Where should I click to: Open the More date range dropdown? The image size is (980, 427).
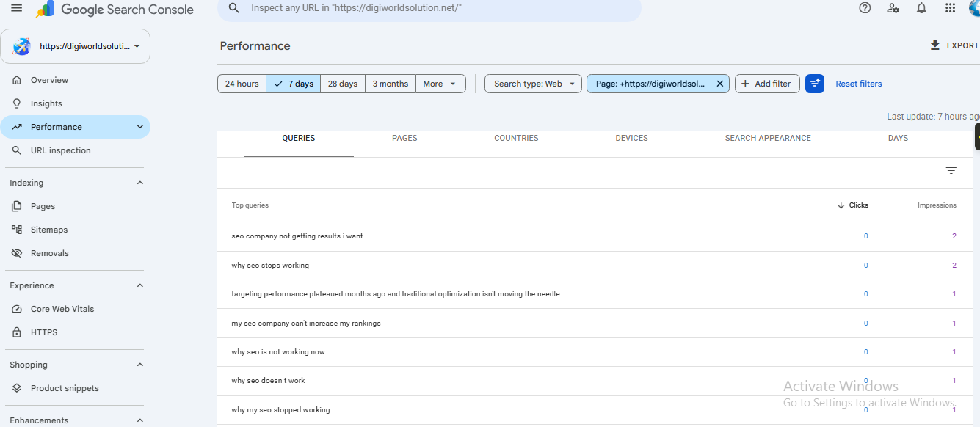[x=440, y=84]
